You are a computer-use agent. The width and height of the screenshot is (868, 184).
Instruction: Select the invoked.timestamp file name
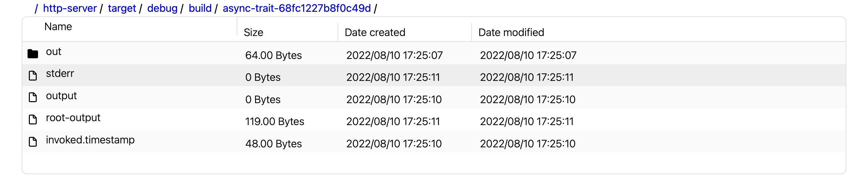[x=90, y=140]
